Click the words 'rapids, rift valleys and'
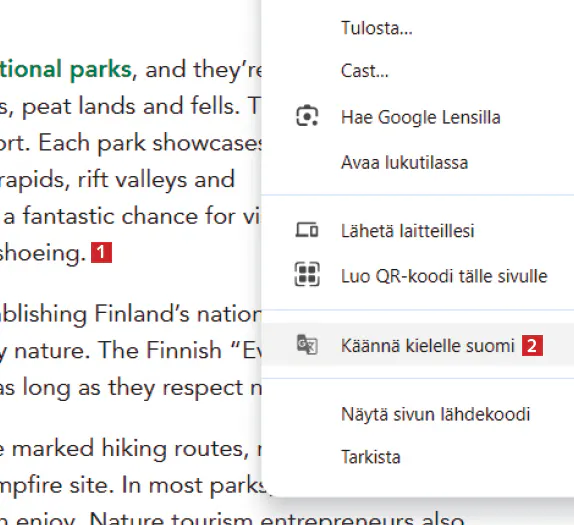The width and height of the screenshot is (574, 525). [x=117, y=179]
